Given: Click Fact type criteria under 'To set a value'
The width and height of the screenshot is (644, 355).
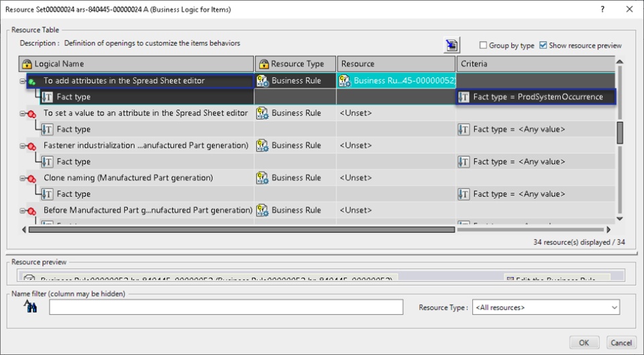Looking at the screenshot, I should (x=535, y=130).
